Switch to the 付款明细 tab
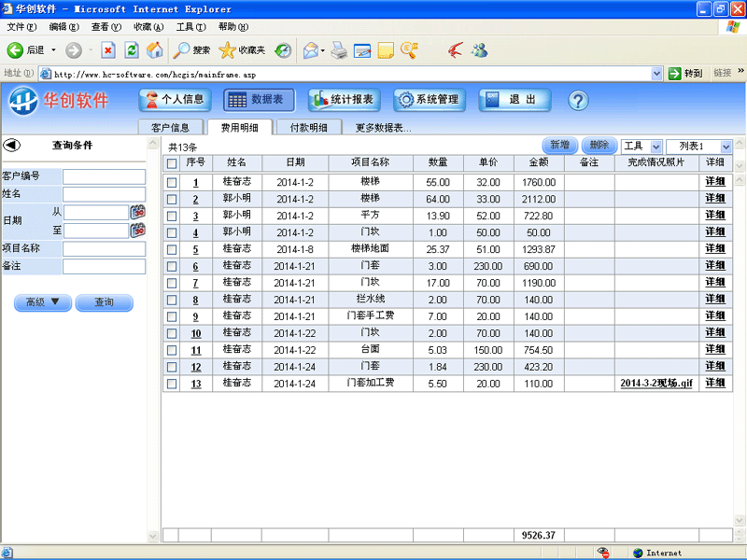The width and height of the screenshot is (747, 560). pos(308,128)
